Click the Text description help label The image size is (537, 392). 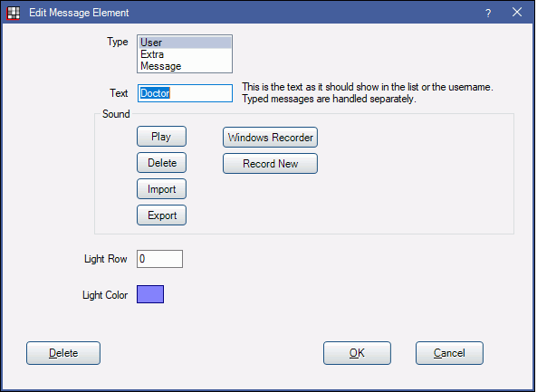368,92
